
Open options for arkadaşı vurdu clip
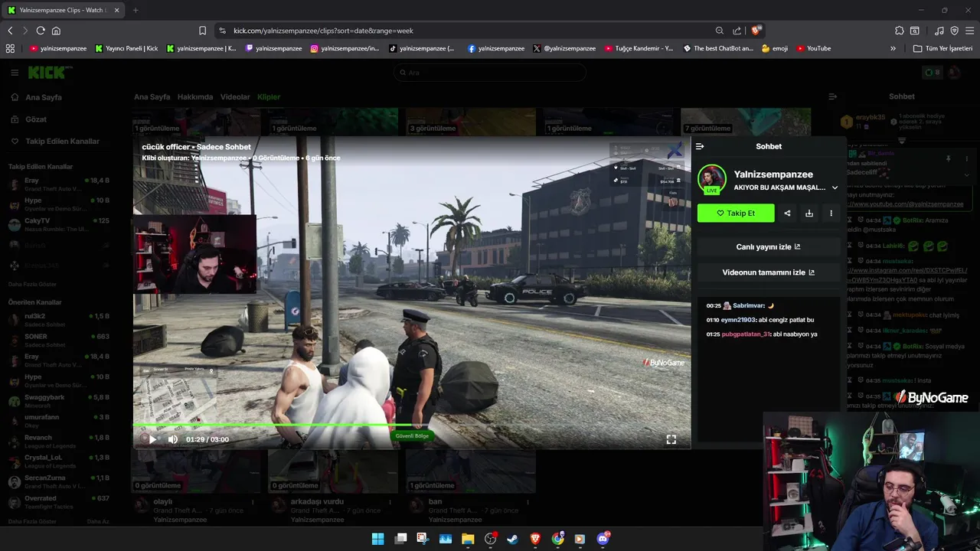(x=390, y=503)
